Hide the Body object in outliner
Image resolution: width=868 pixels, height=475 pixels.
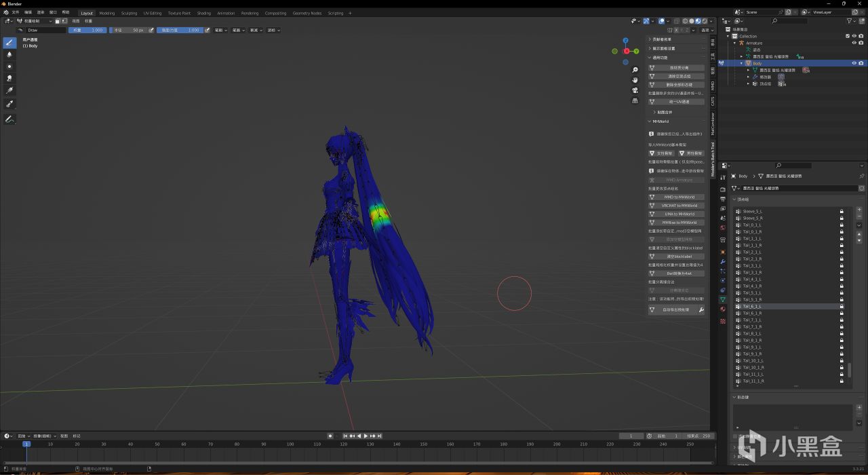(x=854, y=63)
